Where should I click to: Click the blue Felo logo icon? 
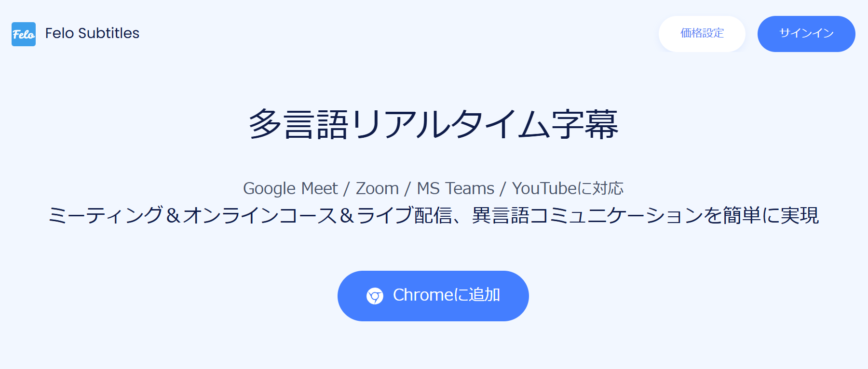pyautogui.click(x=24, y=34)
